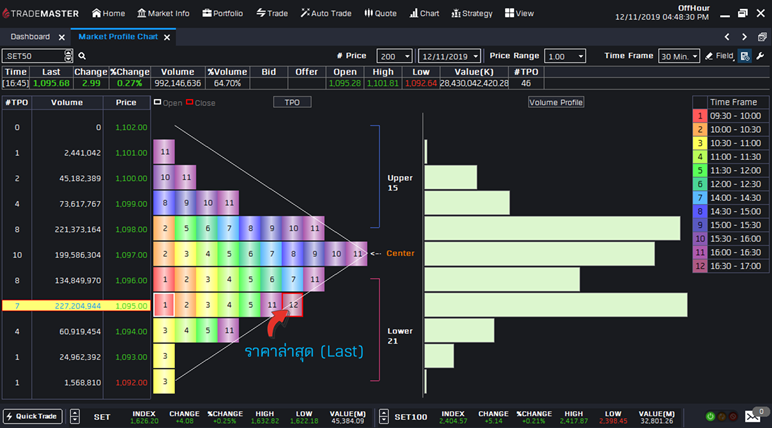Click TPO block 12 in 1,095.00 row
This screenshot has height=428, width=772.
(x=293, y=305)
